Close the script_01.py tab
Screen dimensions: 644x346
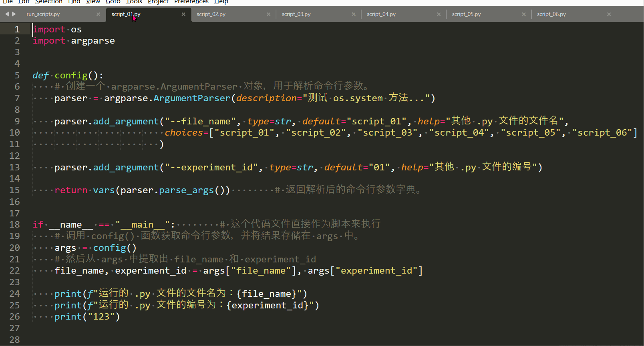183,14
